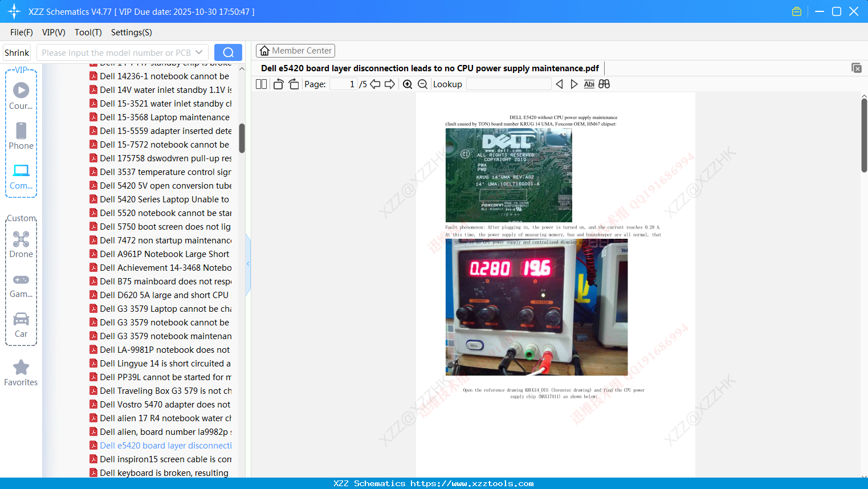Click the PDF viewer vertical scrollbar
The image size is (868, 489).
864,135
